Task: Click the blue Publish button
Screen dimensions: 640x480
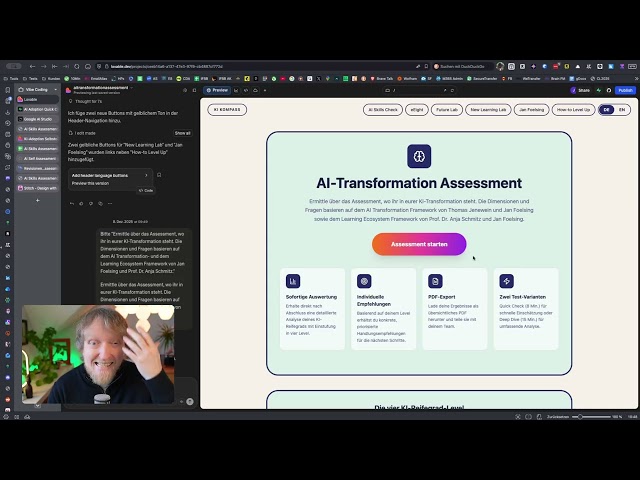Action: click(x=625, y=90)
